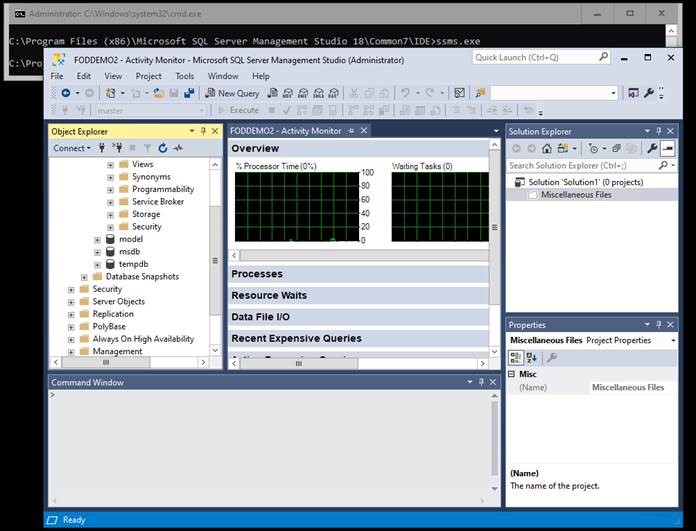Select the Always On High Availability folder
Screen dimensions: 696x531
[x=143, y=339]
